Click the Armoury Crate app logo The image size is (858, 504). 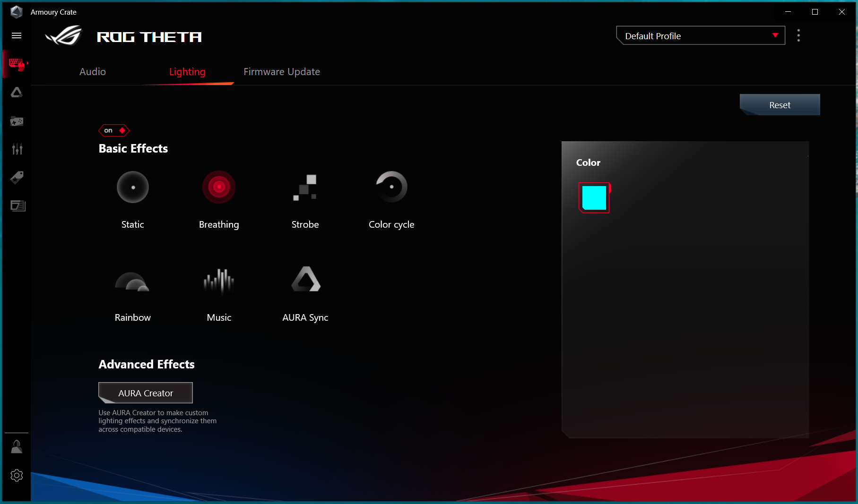coord(17,12)
